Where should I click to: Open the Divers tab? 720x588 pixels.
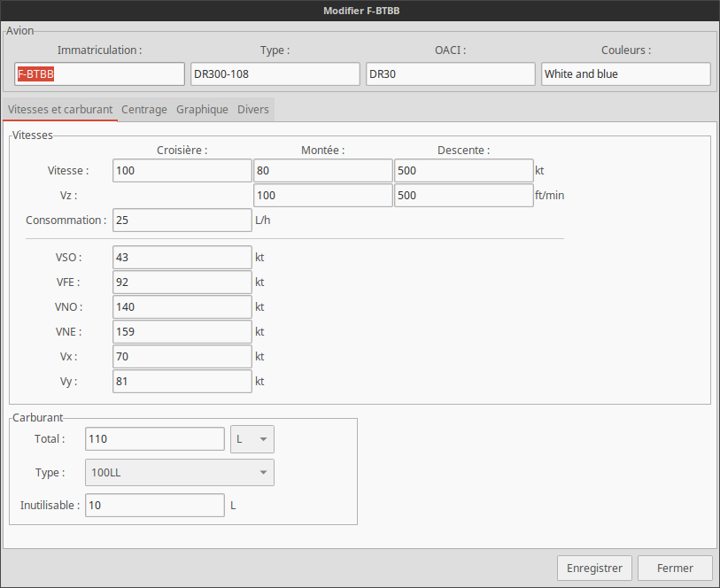tap(253, 110)
